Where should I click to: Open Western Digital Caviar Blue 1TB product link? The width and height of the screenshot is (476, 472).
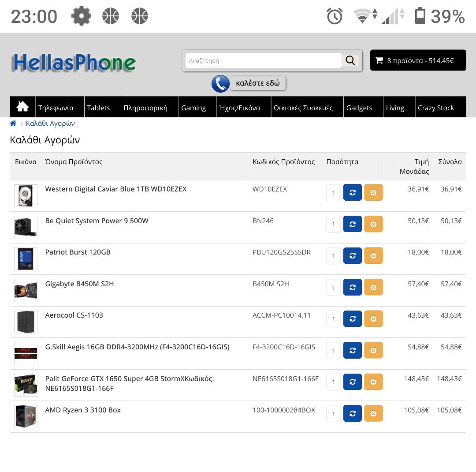(115, 189)
